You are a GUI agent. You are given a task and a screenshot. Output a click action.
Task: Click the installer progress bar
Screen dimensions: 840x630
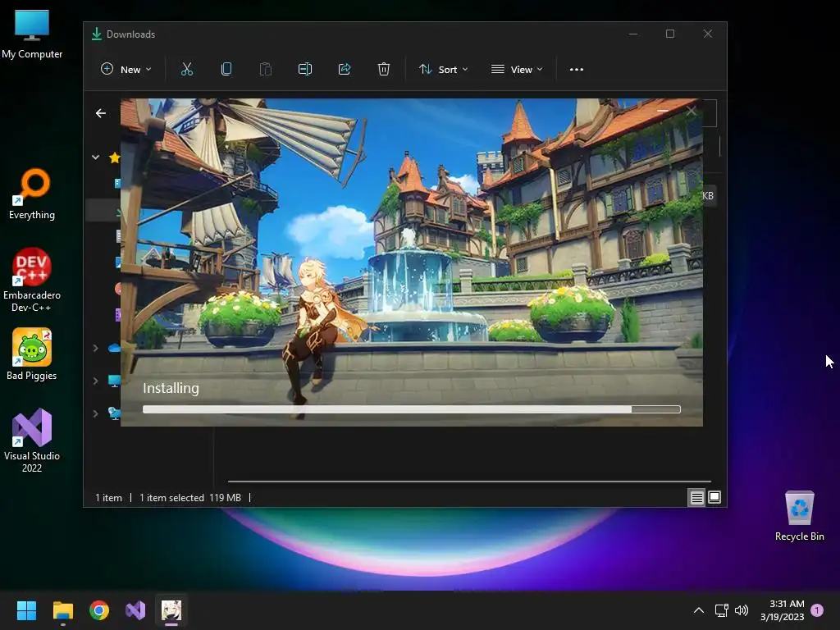(412, 409)
